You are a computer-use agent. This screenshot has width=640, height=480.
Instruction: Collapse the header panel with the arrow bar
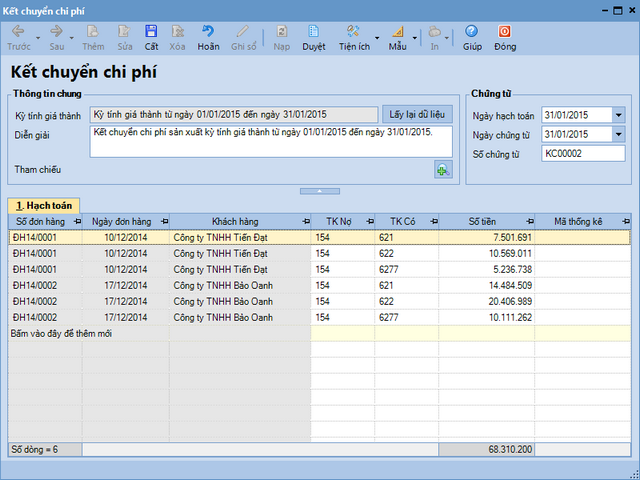click(x=320, y=191)
